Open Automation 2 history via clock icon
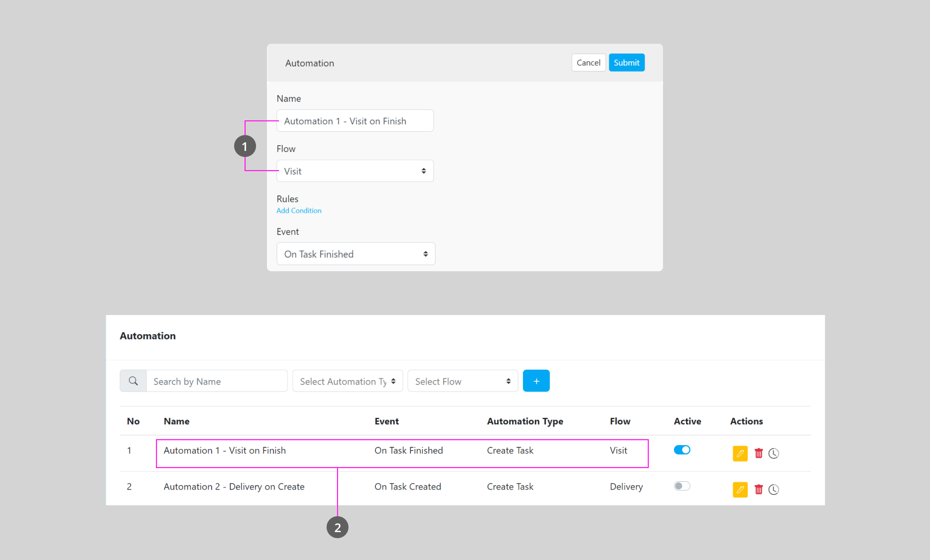Image resolution: width=930 pixels, height=560 pixels. click(774, 489)
